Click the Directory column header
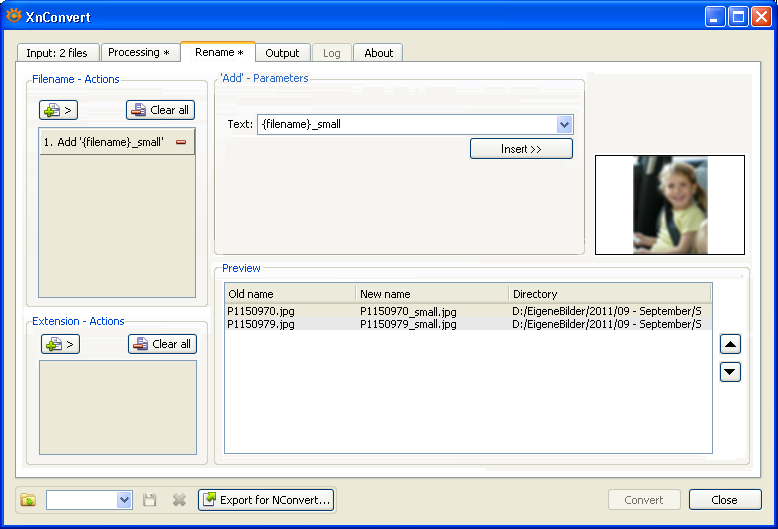778x529 pixels. click(x=610, y=294)
